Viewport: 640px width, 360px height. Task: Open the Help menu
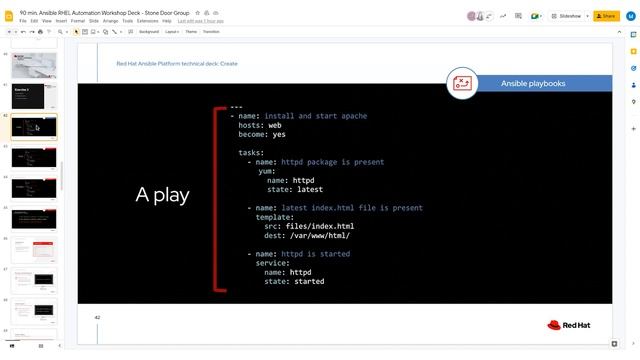tap(167, 21)
